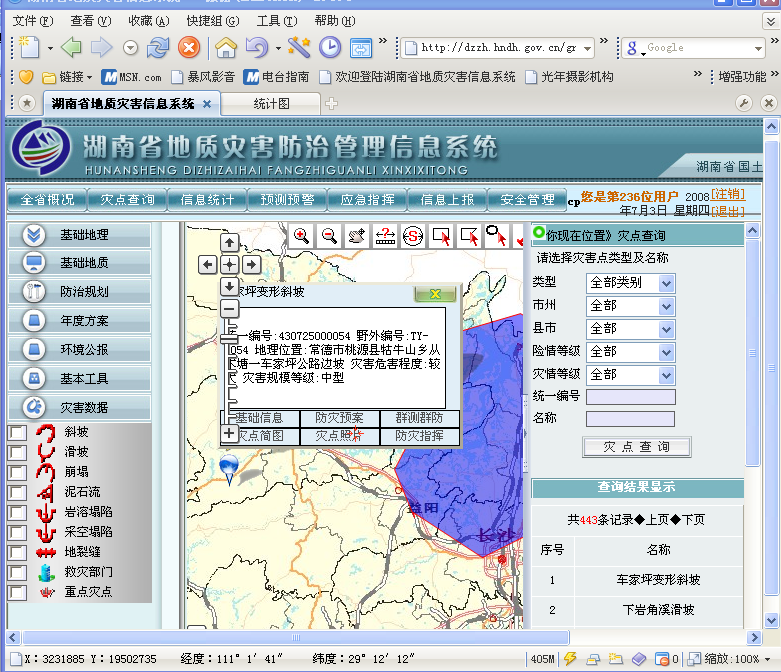The width and height of the screenshot is (781, 672).
Task: Select the distance measurement ruler tool
Action: point(385,236)
